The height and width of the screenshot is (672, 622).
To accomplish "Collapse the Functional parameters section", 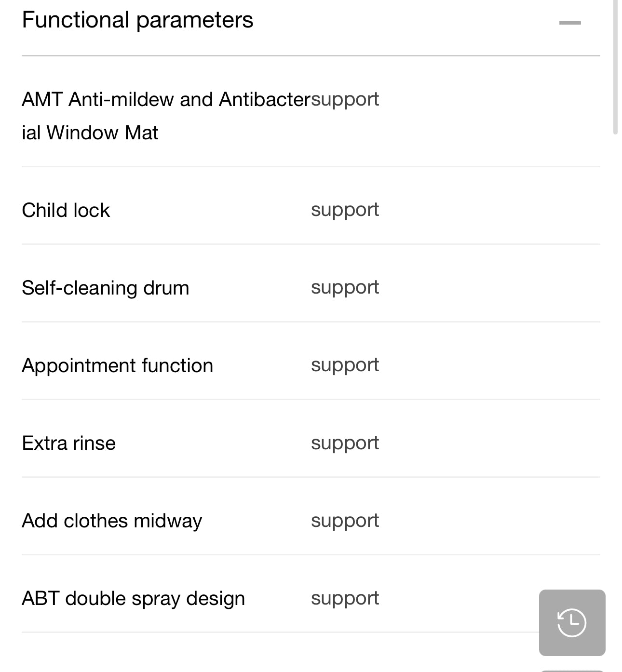I will point(570,23).
